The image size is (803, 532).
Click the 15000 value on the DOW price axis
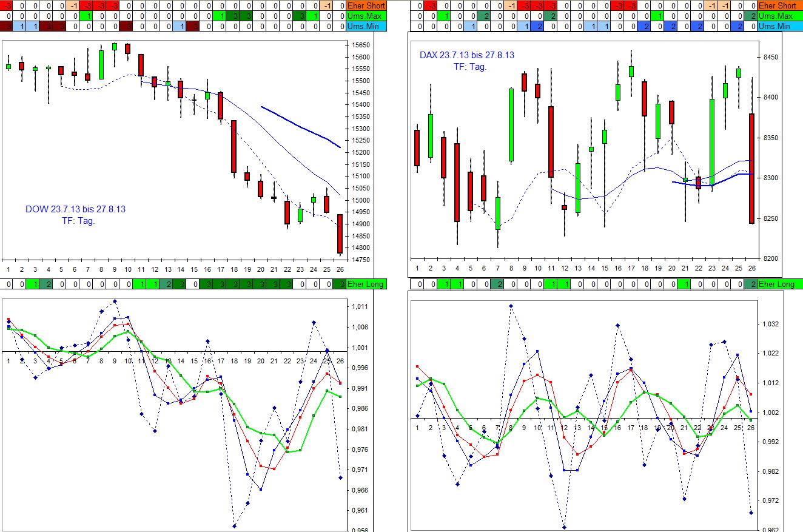pos(360,200)
